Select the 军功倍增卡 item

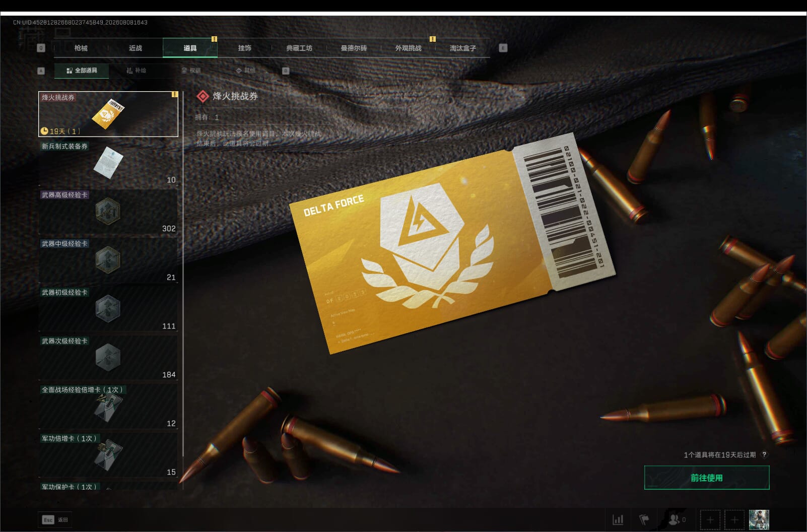click(108, 455)
